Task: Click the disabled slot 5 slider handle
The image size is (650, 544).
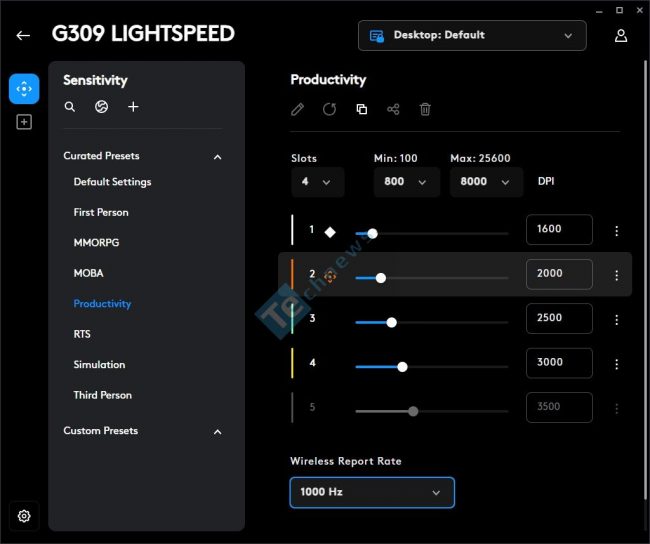Action: (x=413, y=411)
